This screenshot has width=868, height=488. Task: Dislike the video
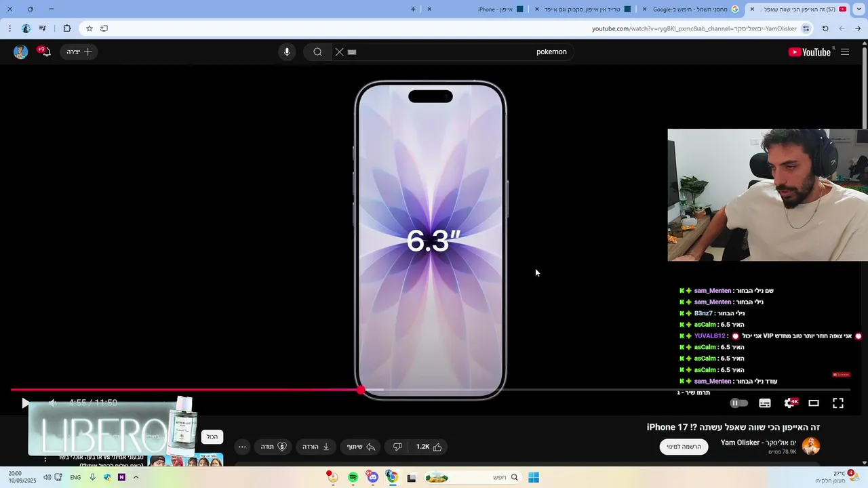tap(397, 447)
